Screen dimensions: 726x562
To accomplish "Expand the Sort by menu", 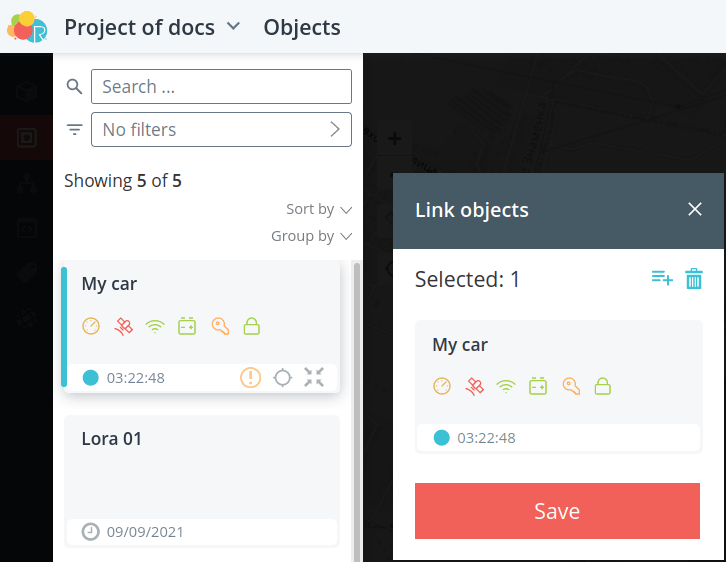I will click(x=319, y=209).
